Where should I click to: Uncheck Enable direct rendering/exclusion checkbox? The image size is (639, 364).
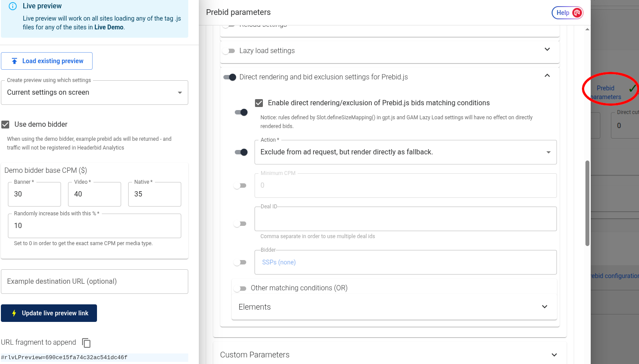point(259,103)
